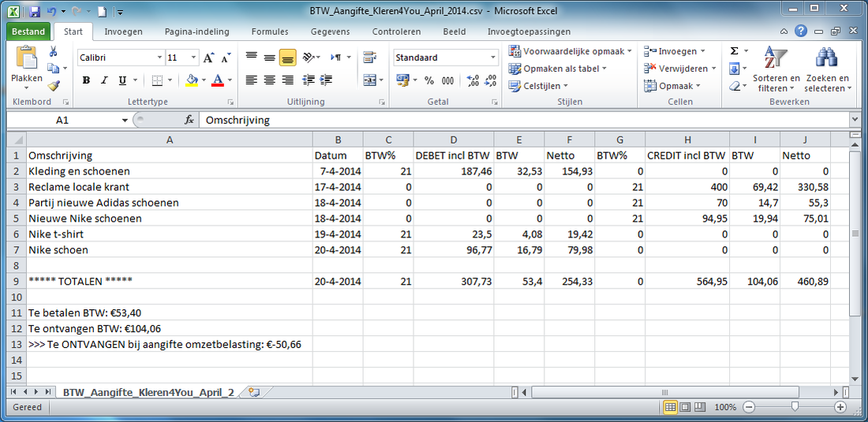Switch to the Formules tab
This screenshot has width=868, height=422.
[x=270, y=32]
